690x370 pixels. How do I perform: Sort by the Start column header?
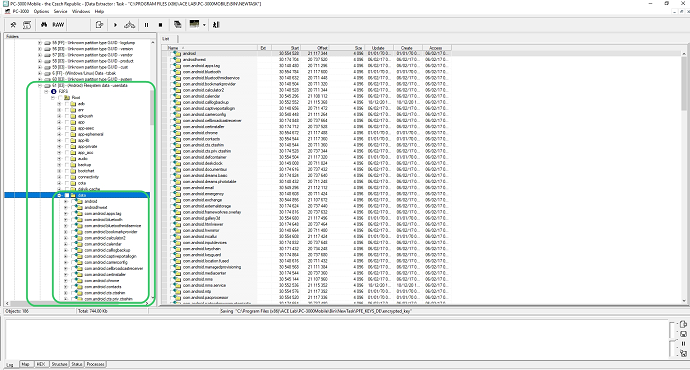pyautogui.click(x=286, y=48)
